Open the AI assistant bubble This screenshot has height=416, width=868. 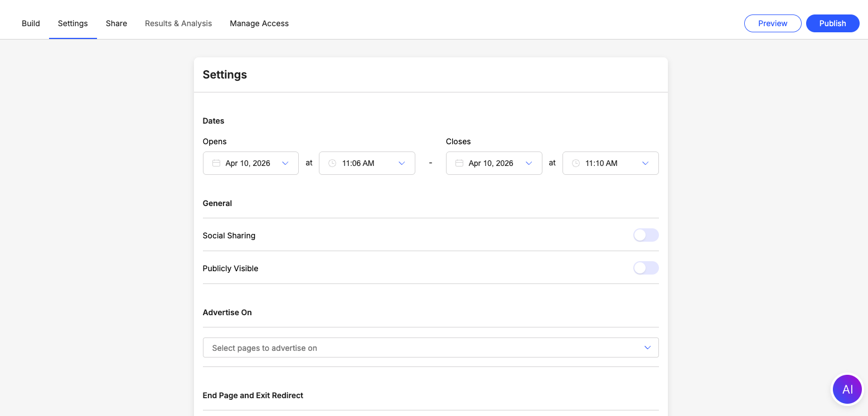pyautogui.click(x=847, y=389)
